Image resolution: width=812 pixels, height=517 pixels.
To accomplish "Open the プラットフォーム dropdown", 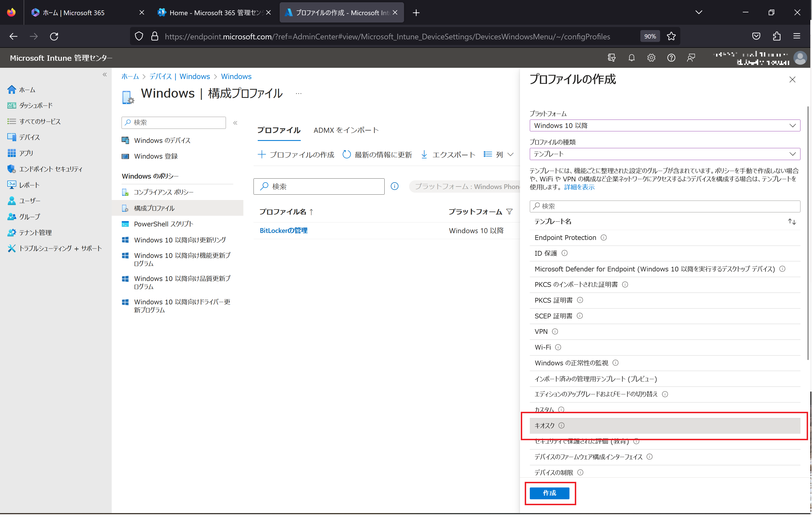I will 665,125.
